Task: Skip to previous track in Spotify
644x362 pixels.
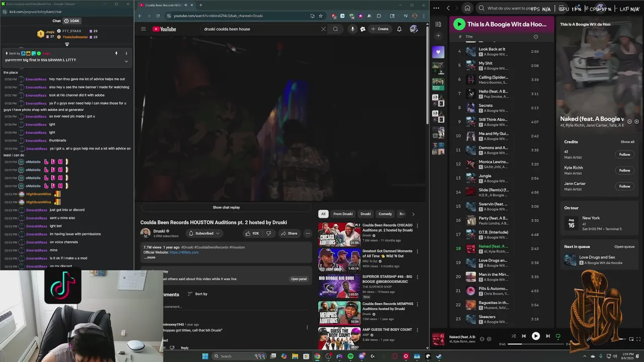Action: click(x=524, y=336)
